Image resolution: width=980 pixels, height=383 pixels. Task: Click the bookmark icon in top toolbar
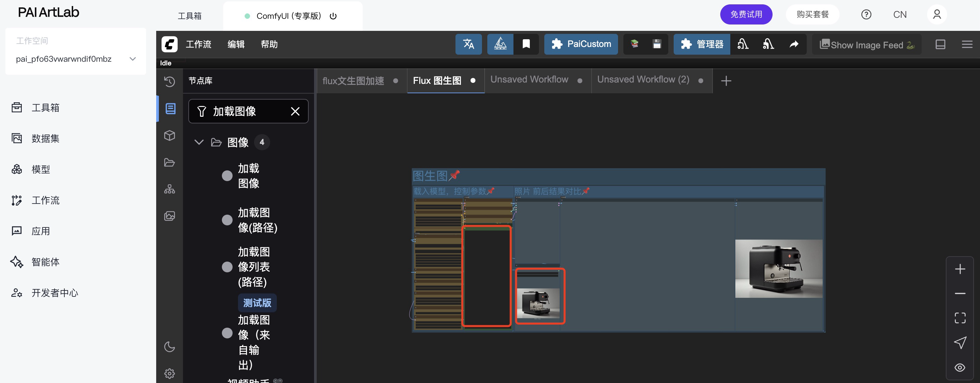[x=526, y=44]
